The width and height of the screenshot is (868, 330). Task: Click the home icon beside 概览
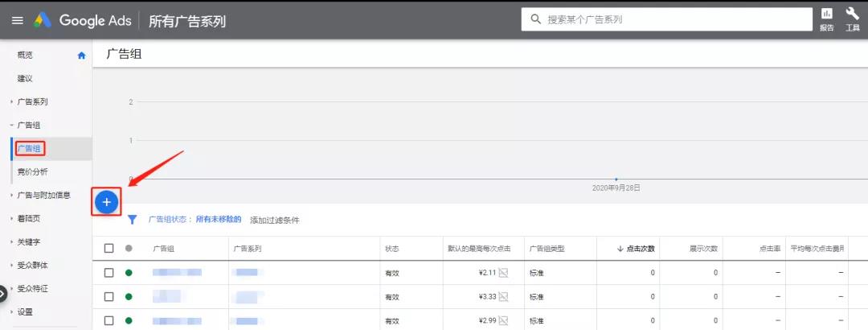pyautogui.click(x=81, y=56)
